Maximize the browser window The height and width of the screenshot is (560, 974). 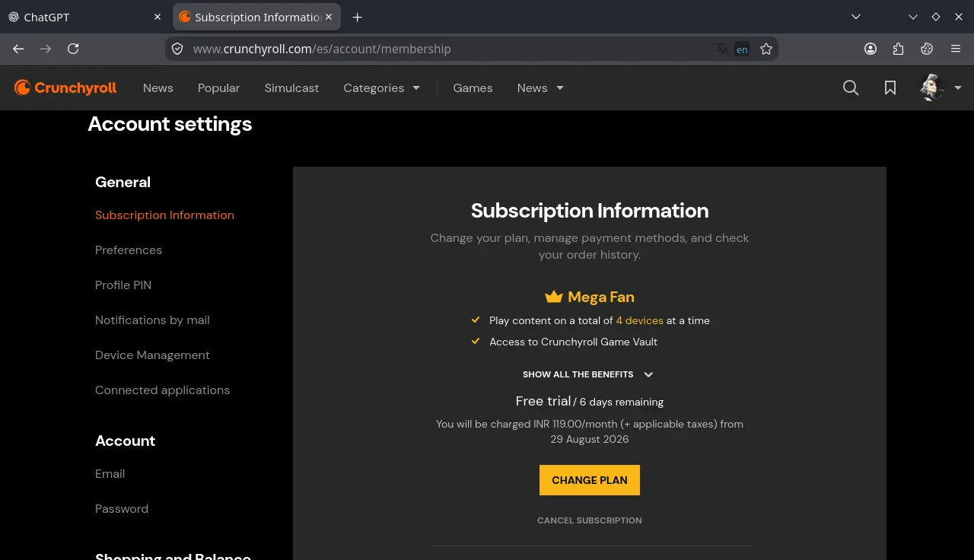click(936, 17)
